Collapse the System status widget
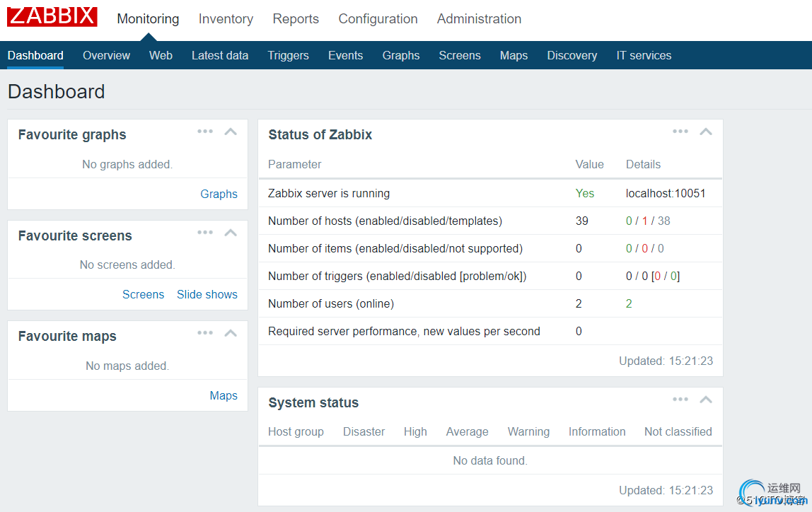 coord(706,399)
